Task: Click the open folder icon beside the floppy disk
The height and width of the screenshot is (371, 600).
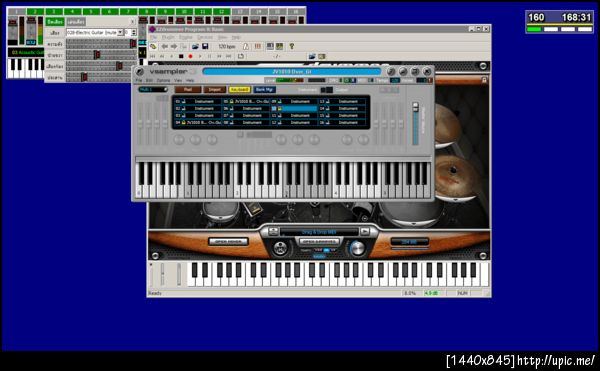Action: 195,46
